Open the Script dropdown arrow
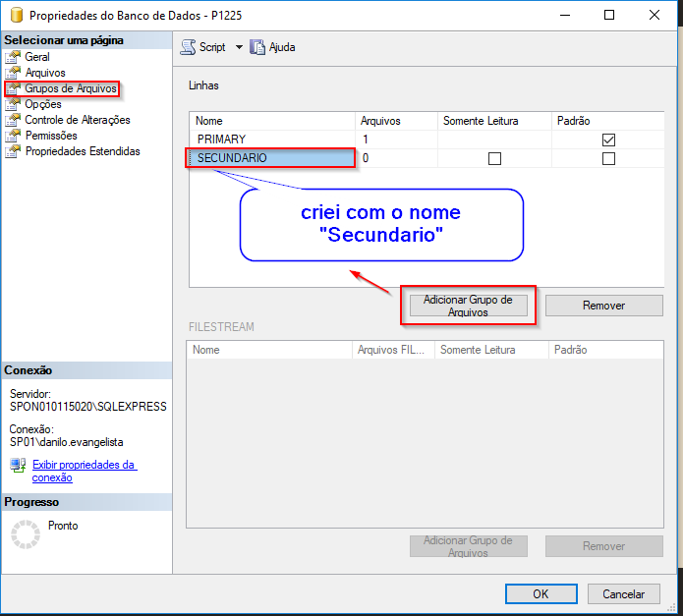This screenshot has height=616, width=683. (x=239, y=47)
